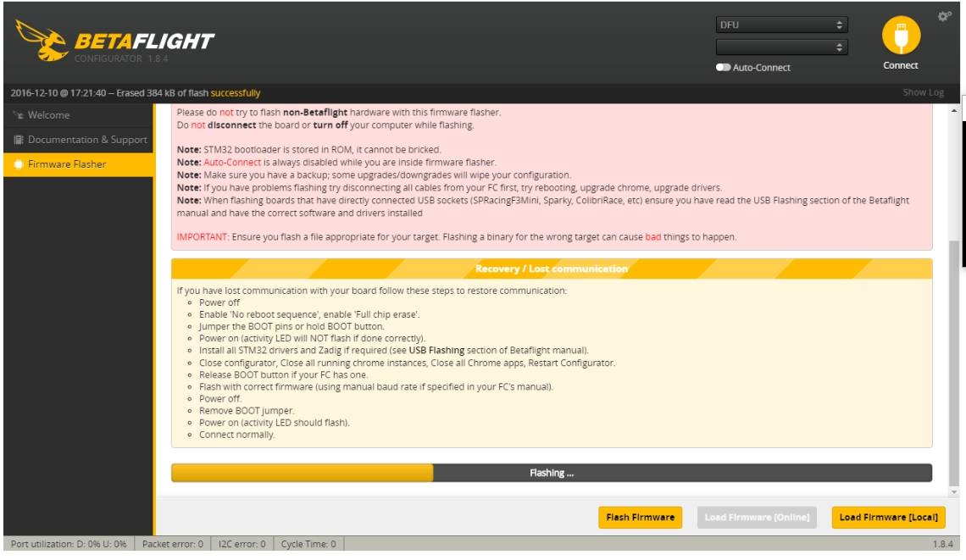Open the settings gear icon

(x=944, y=17)
